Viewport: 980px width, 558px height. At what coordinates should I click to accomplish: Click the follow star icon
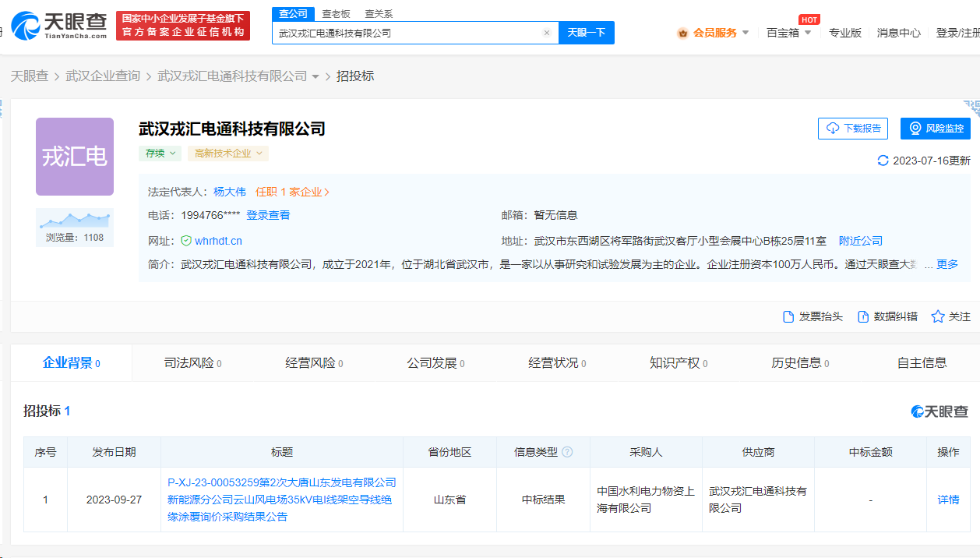coord(938,316)
